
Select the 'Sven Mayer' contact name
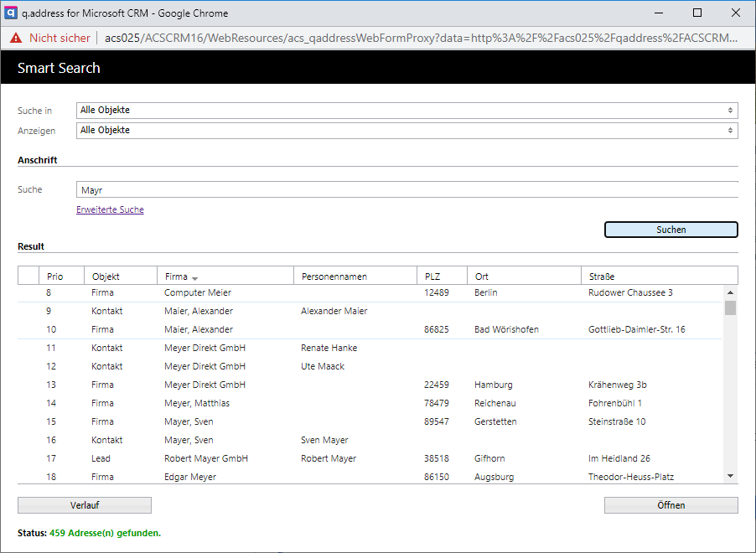tap(324, 440)
